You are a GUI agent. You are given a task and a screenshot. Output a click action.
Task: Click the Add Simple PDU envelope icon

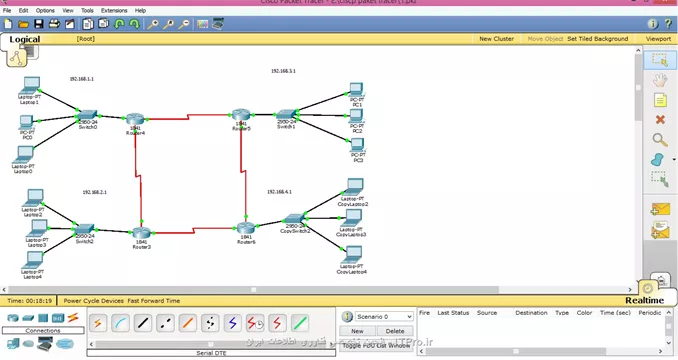(x=660, y=210)
